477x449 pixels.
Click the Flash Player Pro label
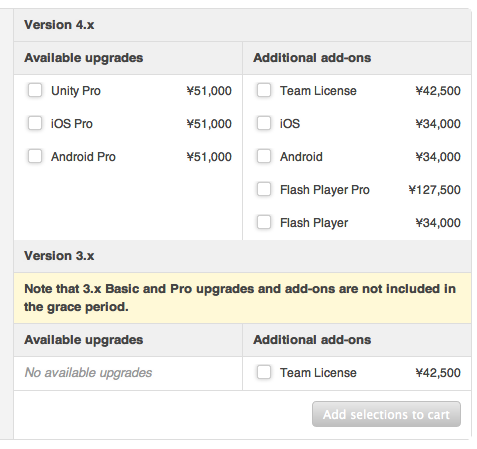pyautogui.click(x=325, y=190)
